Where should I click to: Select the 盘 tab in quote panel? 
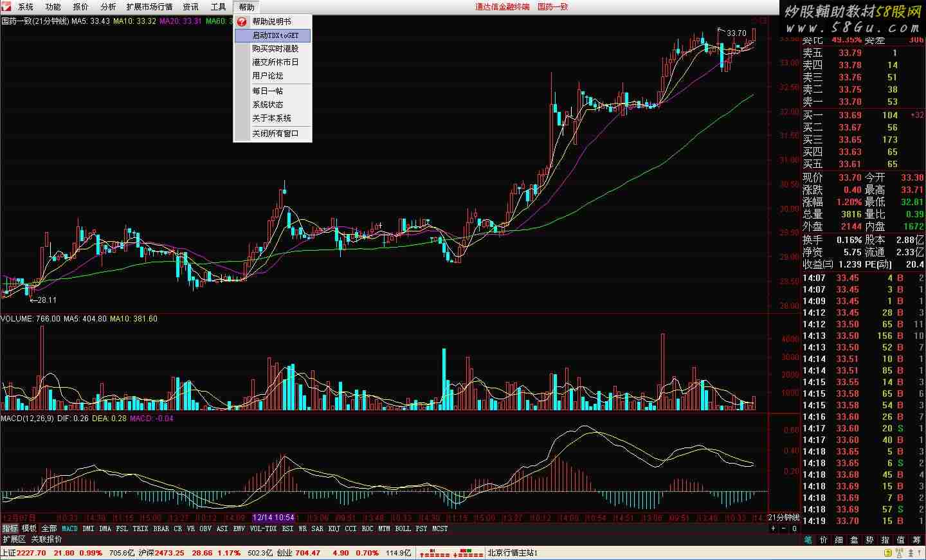[854, 540]
